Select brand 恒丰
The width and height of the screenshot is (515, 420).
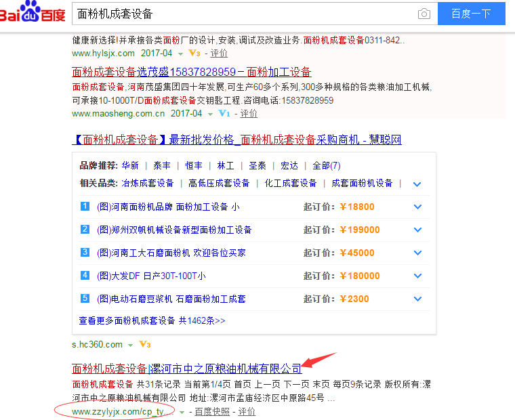194,165
